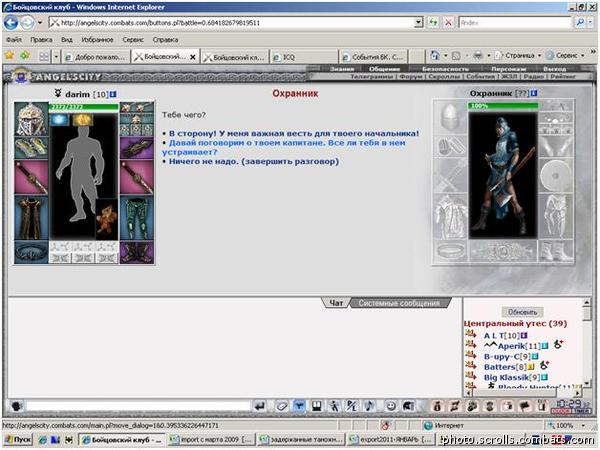Click darim's helmet equipment slot
The height and width of the screenshot is (450, 600).
(31, 119)
